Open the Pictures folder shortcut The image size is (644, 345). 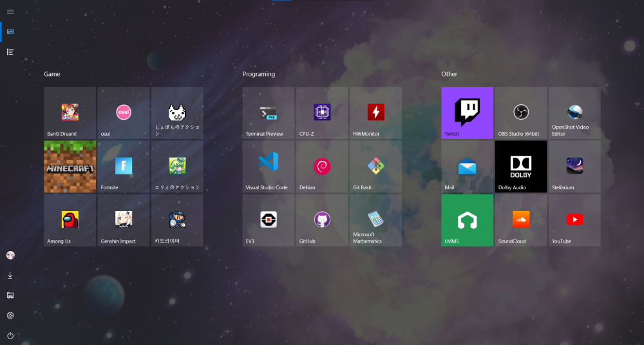tap(10, 295)
